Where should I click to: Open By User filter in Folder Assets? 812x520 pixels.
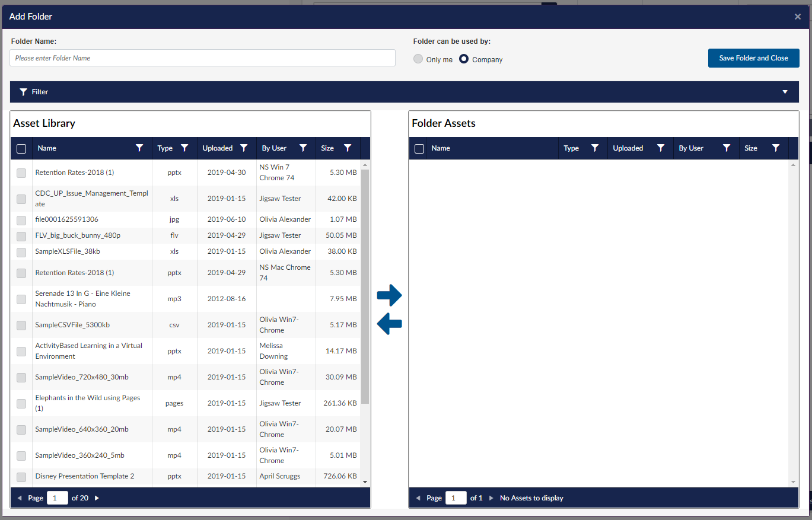click(726, 148)
